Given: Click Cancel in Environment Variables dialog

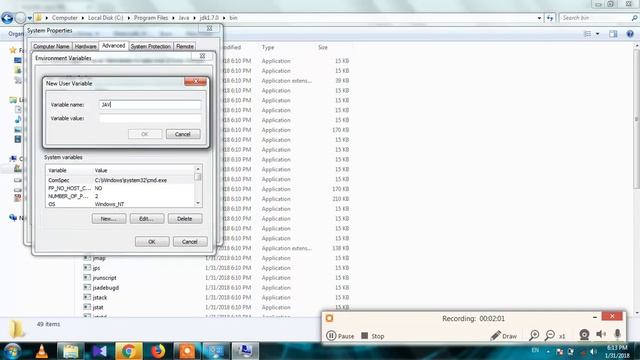Looking at the screenshot, I should [190, 242].
